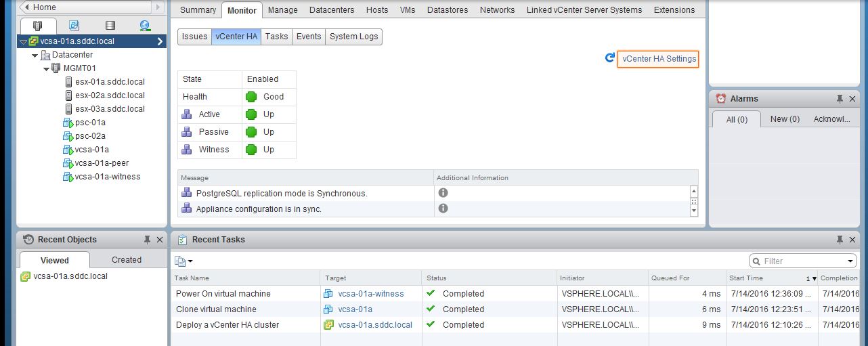Select the Summary tab
Viewport: 868px width, 346px height.
point(198,10)
